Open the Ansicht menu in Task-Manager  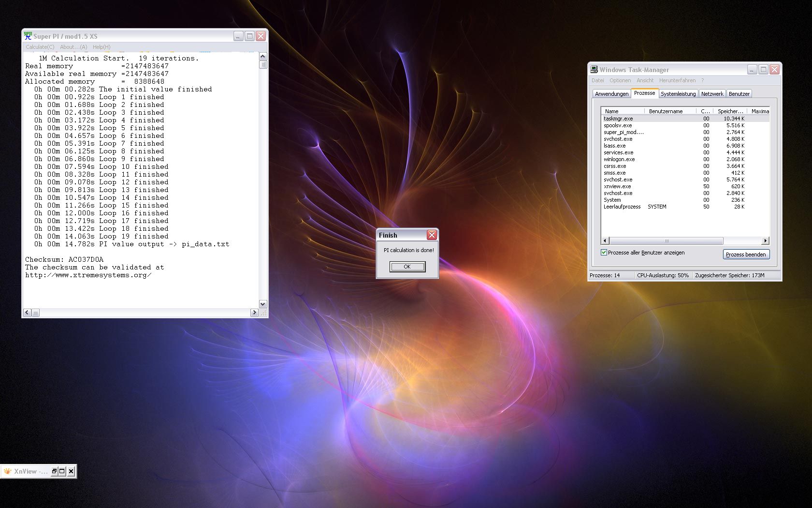tap(645, 80)
